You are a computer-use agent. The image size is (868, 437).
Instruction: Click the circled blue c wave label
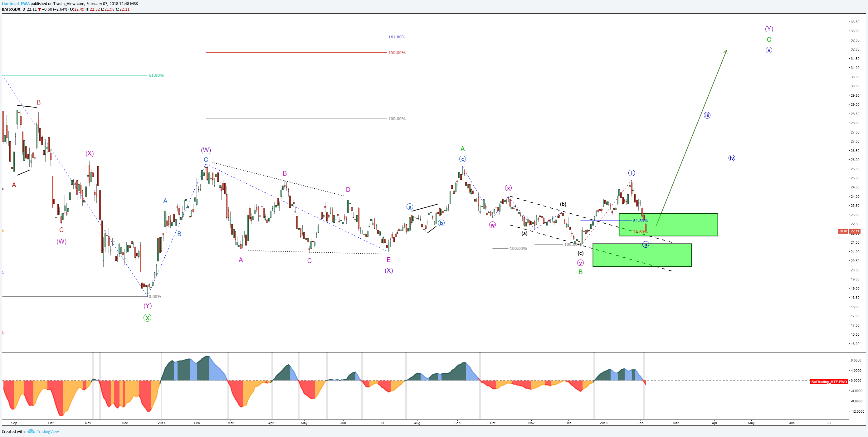point(463,159)
